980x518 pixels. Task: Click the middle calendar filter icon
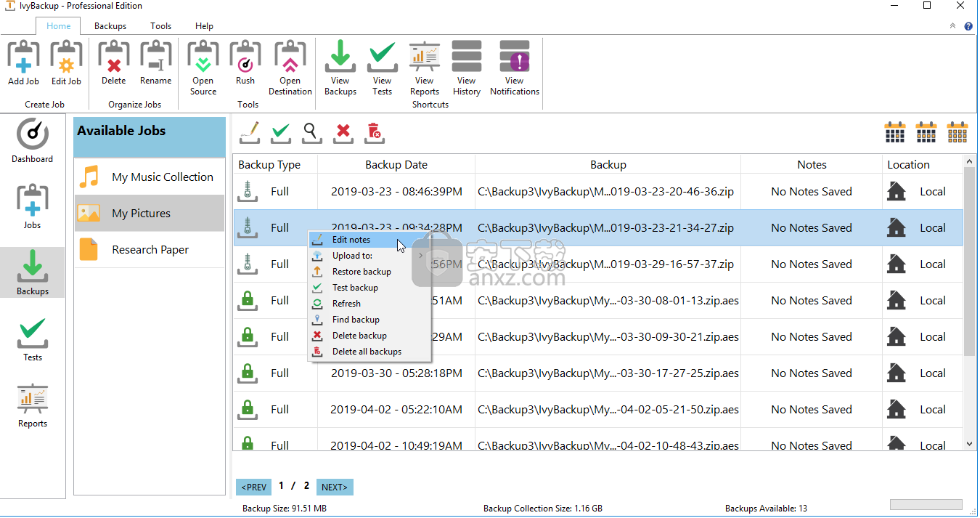[926, 132]
